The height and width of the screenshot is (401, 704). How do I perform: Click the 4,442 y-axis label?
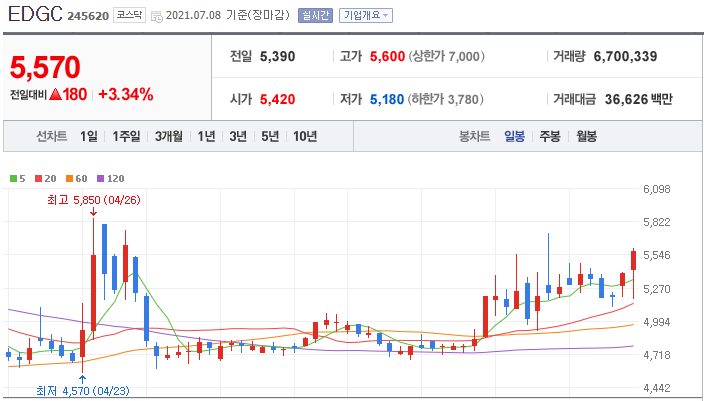point(657,388)
